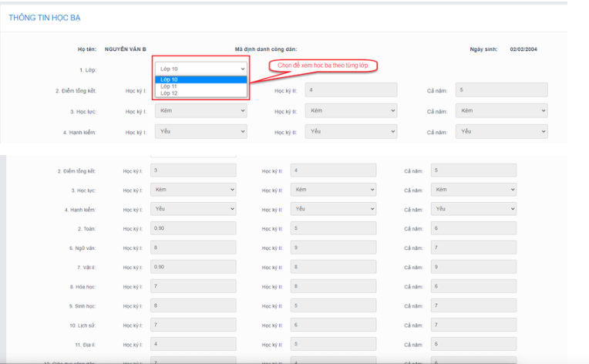The width and height of the screenshot is (589, 364).
Task: Open lower form Hạnh kiểm Cả năm dropdown
Action: pos(473,209)
